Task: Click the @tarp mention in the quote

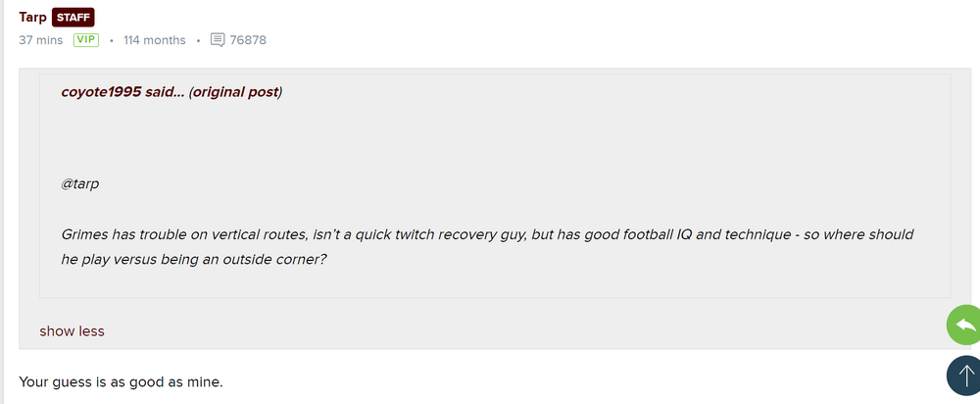Action: 80,183
